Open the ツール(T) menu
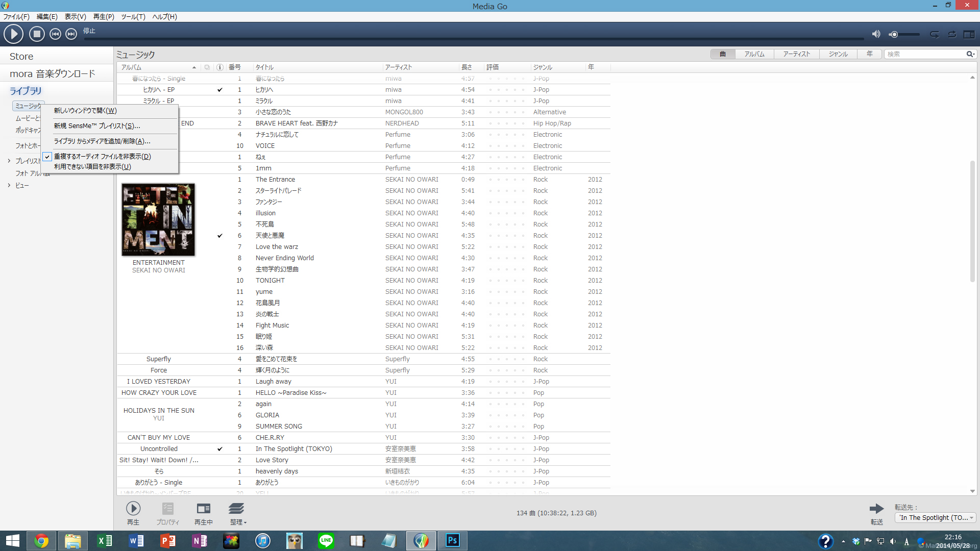This screenshot has width=980, height=551. coord(133,17)
